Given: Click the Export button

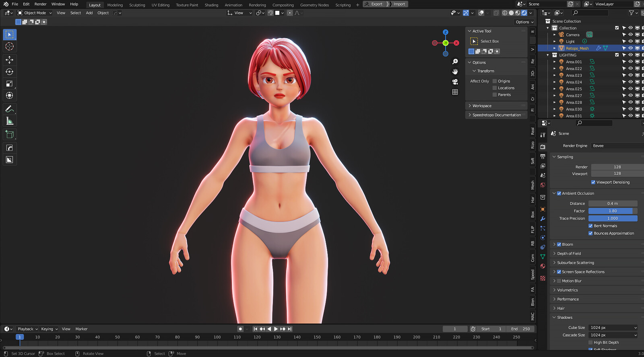Looking at the screenshot, I should click(374, 4).
